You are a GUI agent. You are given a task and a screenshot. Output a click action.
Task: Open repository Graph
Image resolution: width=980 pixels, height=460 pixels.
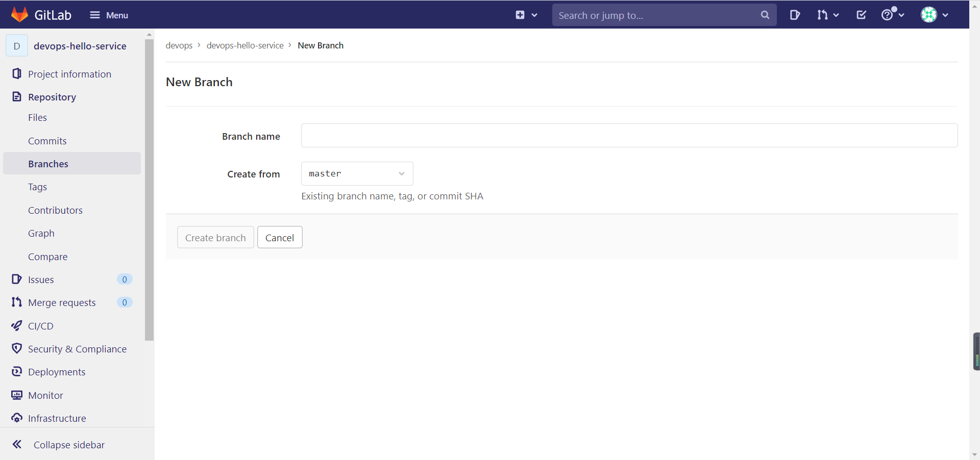point(41,234)
